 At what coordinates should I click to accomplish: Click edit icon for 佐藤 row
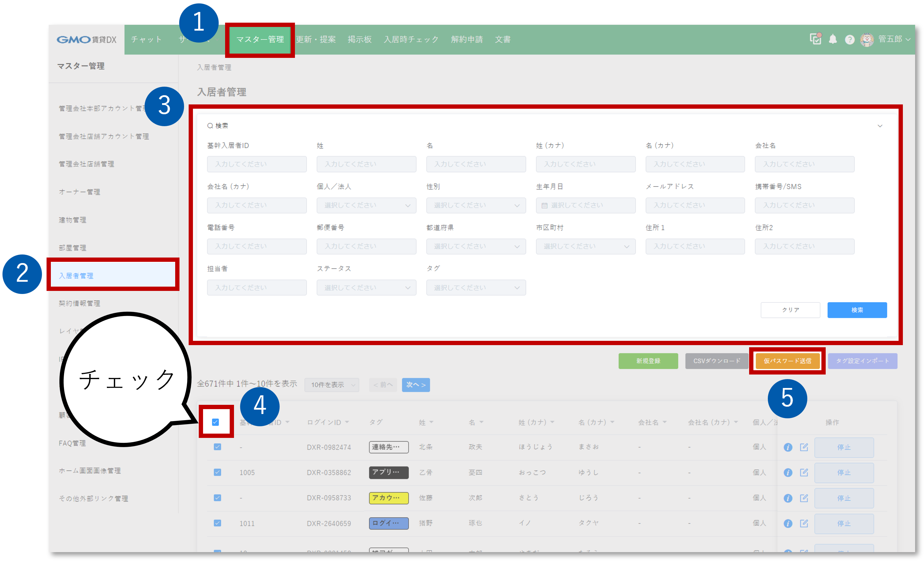(804, 498)
